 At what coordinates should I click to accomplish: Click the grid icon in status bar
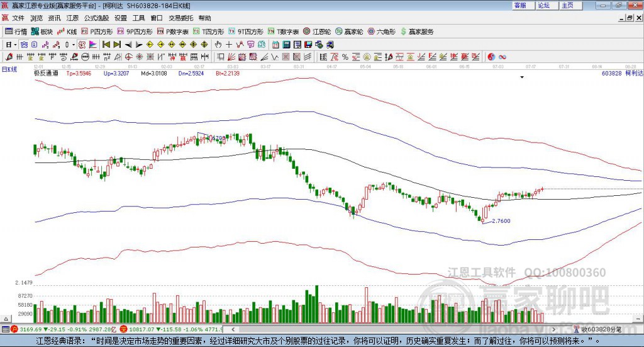[5, 329]
